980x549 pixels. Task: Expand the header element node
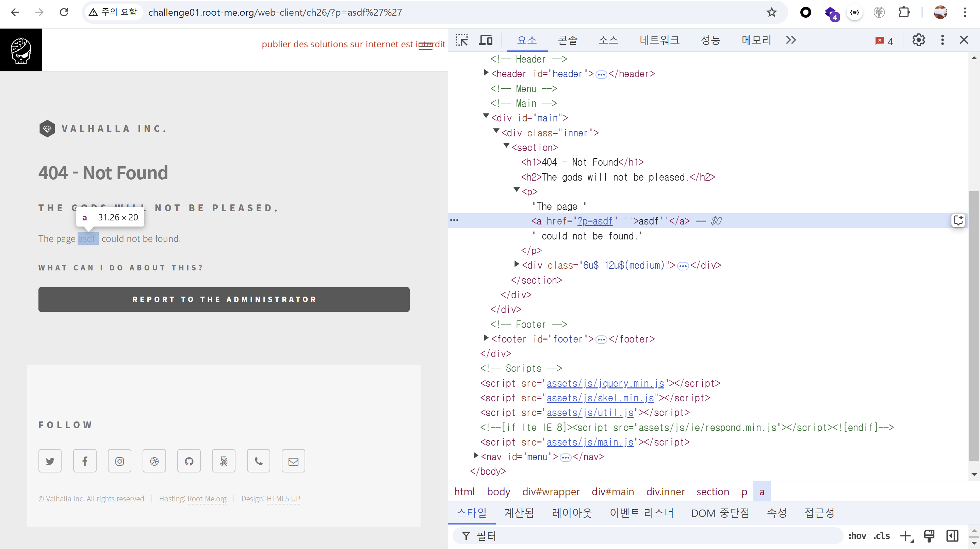(x=486, y=72)
